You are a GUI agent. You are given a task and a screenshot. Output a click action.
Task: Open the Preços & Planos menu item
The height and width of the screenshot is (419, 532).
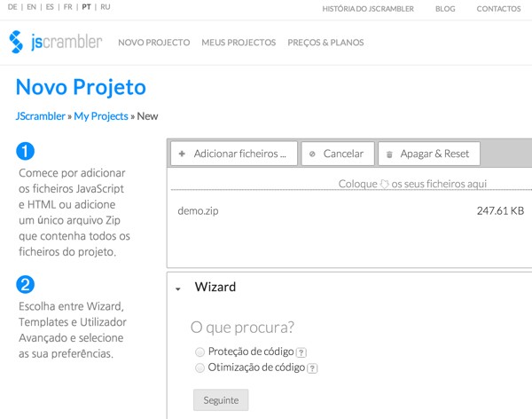click(x=325, y=43)
